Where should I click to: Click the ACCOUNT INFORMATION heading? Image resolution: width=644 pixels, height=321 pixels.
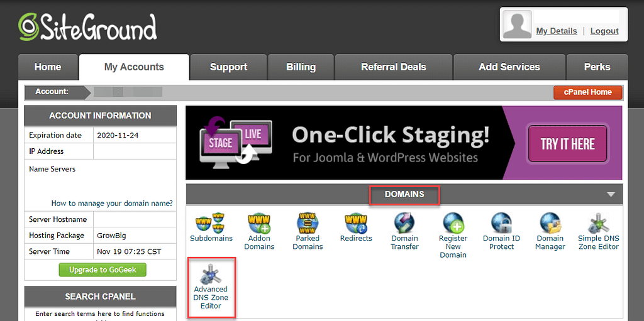coord(100,116)
